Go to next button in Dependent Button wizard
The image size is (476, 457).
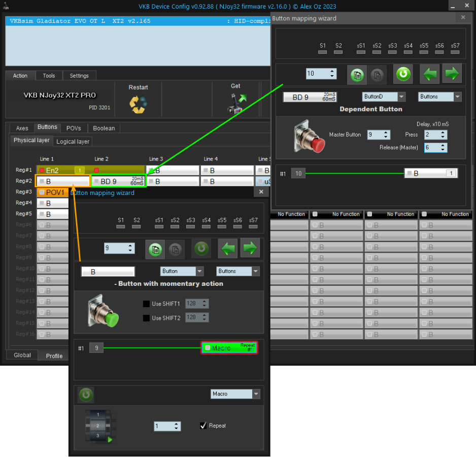click(x=452, y=74)
